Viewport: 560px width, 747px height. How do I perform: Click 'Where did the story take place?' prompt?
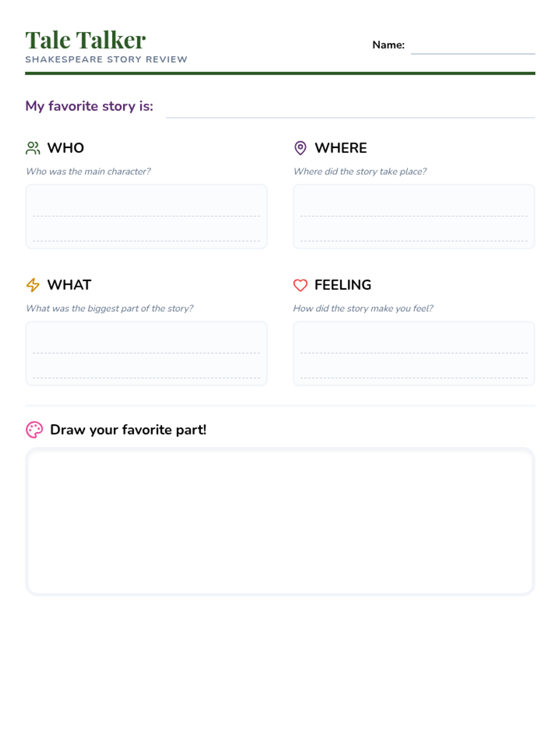click(360, 171)
